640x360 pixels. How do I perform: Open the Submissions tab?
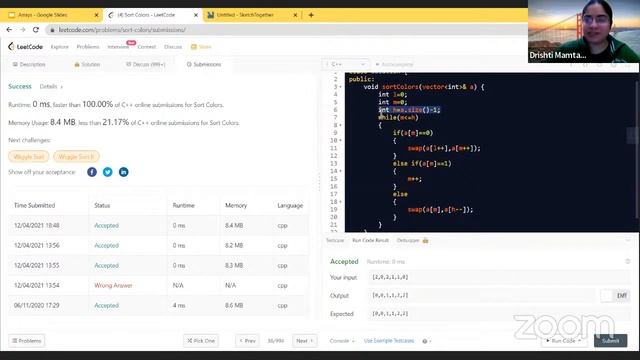coord(204,64)
